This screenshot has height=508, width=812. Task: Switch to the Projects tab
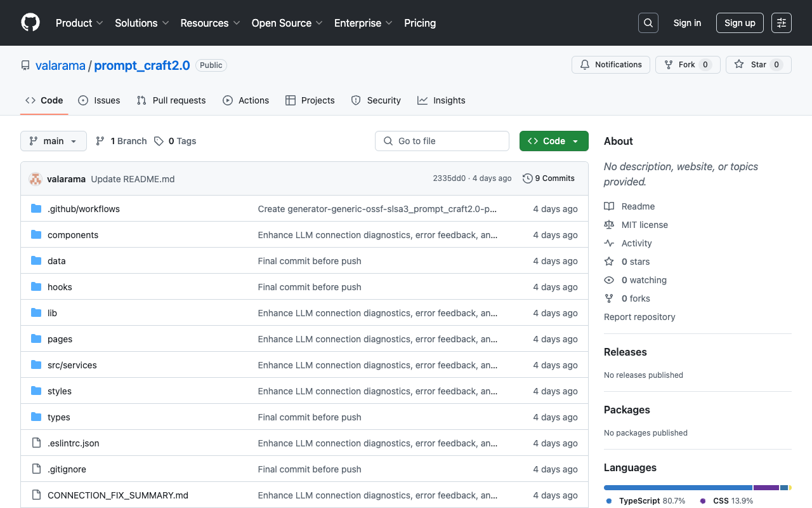point(310,100)
